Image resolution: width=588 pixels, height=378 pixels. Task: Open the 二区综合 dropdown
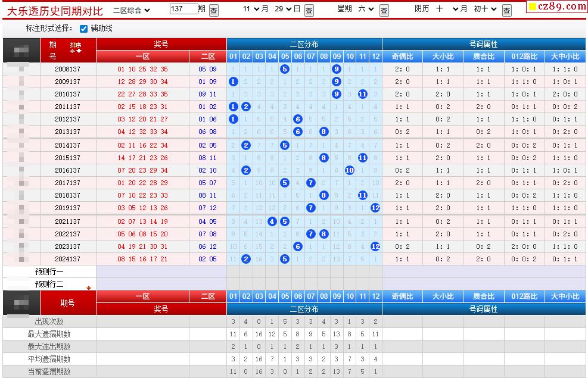click(x=132, y=10)
